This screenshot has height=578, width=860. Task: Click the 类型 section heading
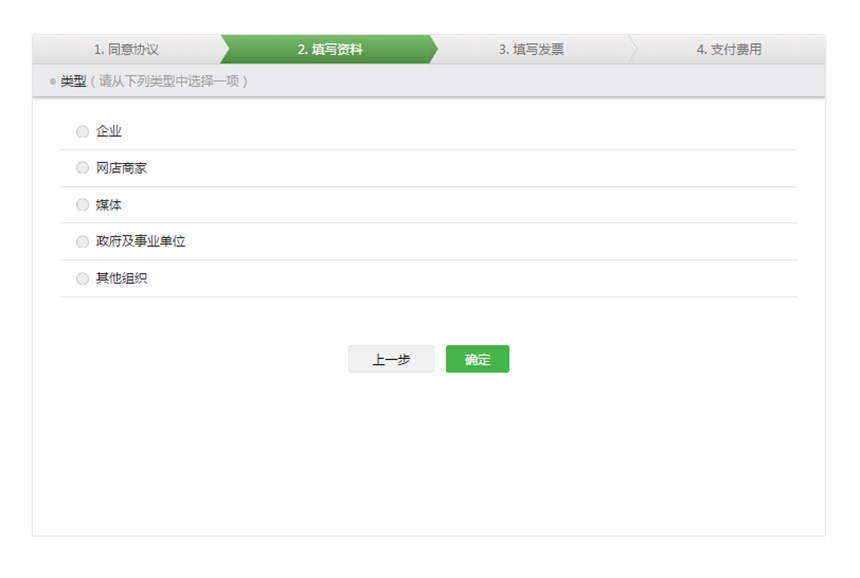tap(73, 81)
